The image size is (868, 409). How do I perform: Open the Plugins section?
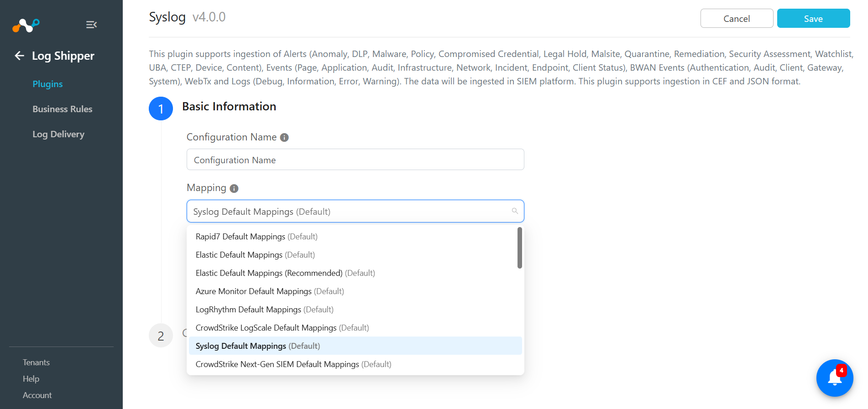(x=47, y=84)
